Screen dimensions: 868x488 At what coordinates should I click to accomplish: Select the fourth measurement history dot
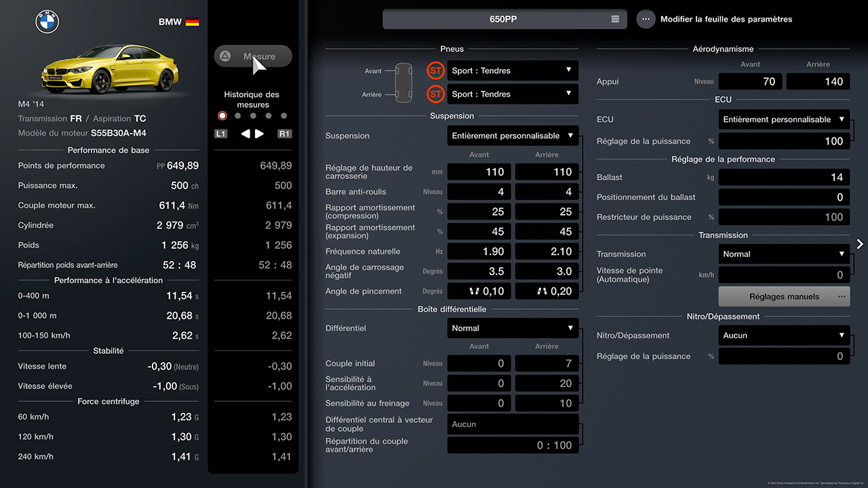(269, 116)
